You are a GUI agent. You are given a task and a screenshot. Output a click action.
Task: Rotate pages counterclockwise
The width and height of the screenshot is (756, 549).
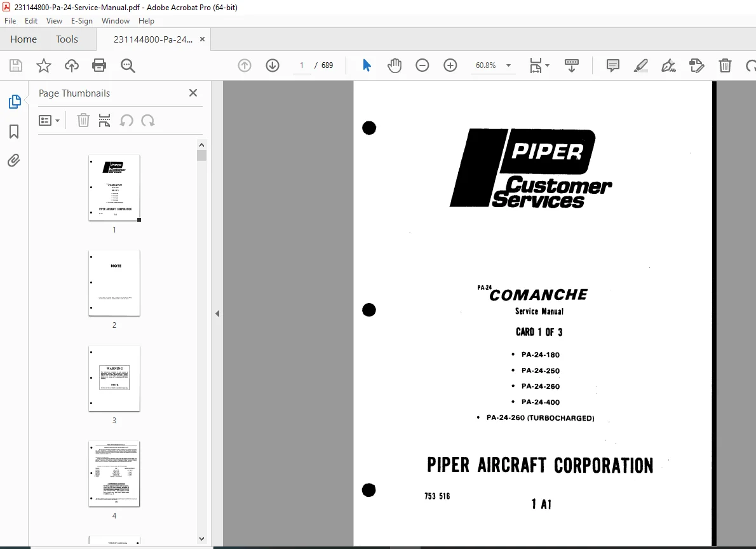126,120
